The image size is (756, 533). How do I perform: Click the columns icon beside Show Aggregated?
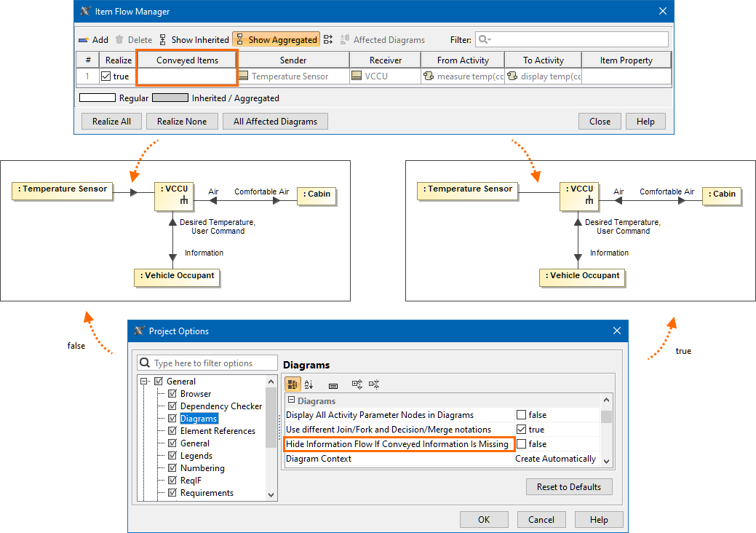tap(328, 40)
